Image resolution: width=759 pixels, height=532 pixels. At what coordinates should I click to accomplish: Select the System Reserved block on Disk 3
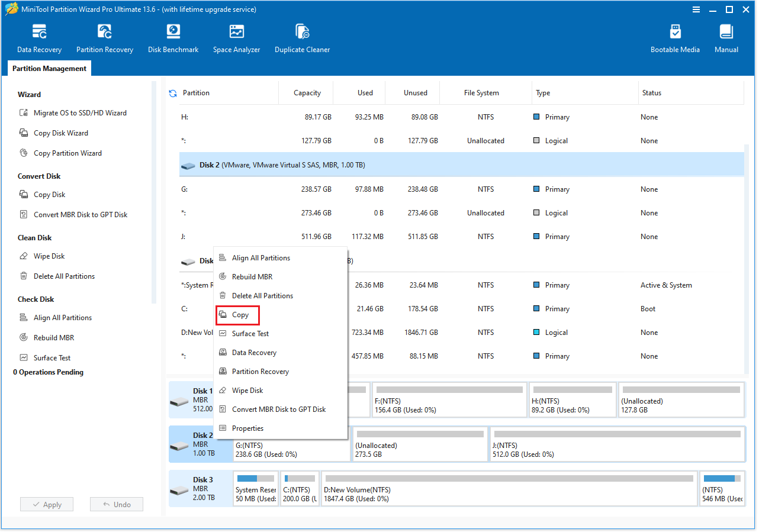[255, 488]
